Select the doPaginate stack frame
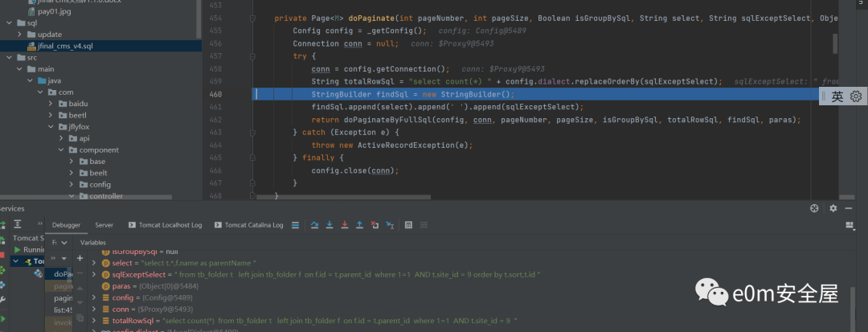This screenshot has width=868, height=332. [x=59, y=274]
